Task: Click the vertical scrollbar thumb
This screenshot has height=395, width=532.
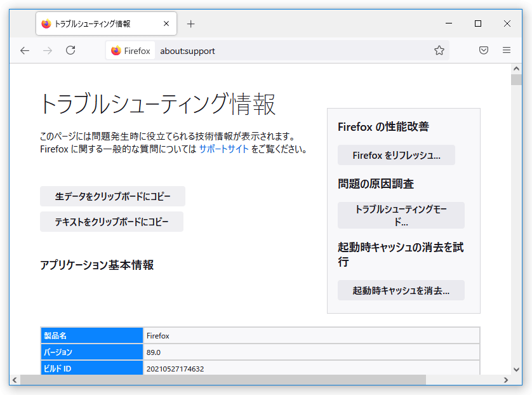Action: point(516,79)
